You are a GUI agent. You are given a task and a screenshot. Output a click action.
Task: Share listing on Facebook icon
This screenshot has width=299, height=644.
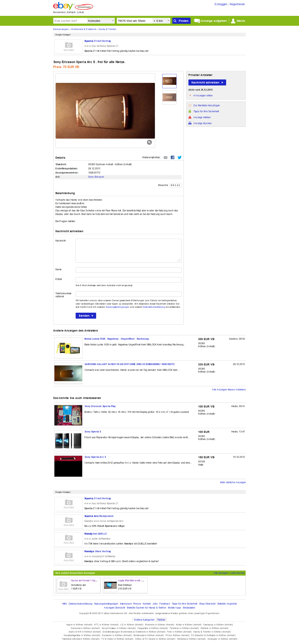point(173,157)
